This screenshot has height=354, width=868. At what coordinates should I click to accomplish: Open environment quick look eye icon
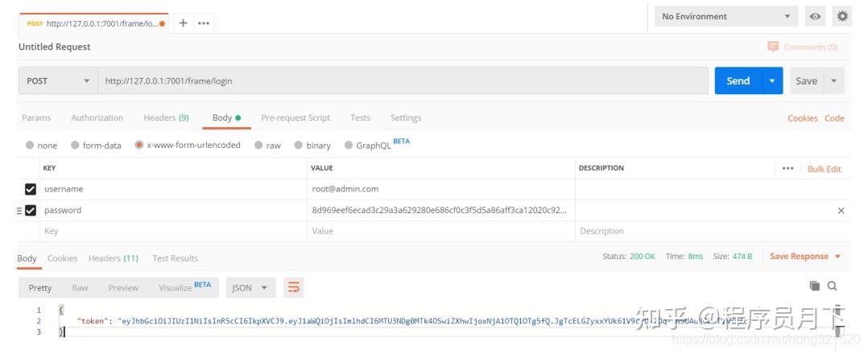pyautogui.click(x=816, y=16)
